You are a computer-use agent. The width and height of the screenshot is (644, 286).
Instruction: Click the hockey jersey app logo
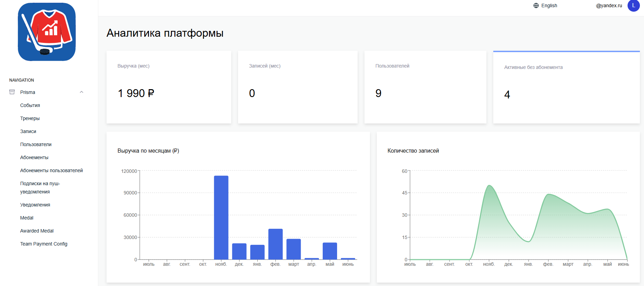click(x=47, y=32)
